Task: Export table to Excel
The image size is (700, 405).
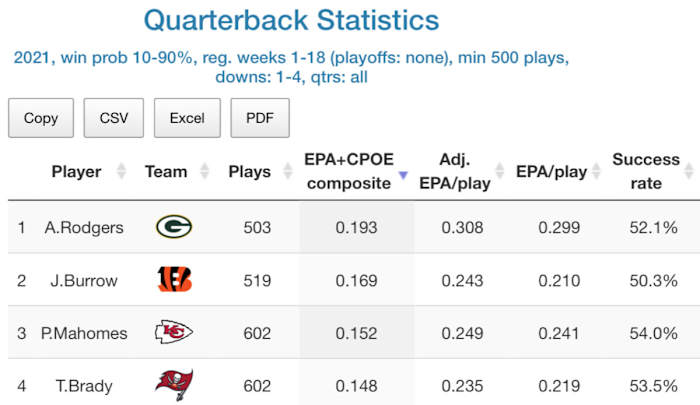Action: pyautogui.click(x=187, y=118)
